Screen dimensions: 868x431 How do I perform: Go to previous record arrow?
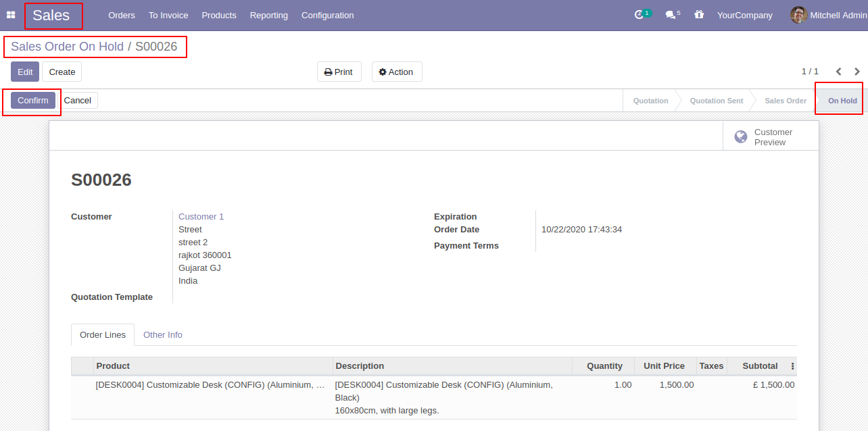pos(839,72)
